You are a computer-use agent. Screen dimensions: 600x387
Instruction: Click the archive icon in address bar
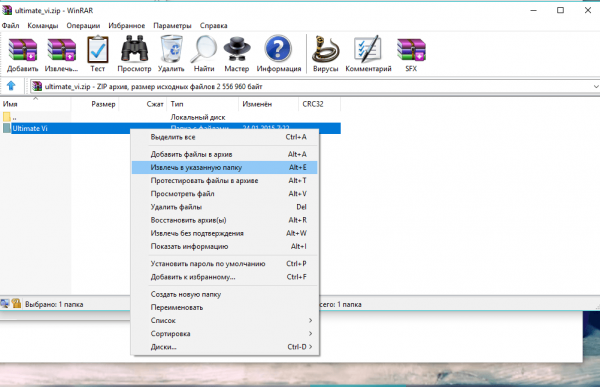[x=37, y=86]
